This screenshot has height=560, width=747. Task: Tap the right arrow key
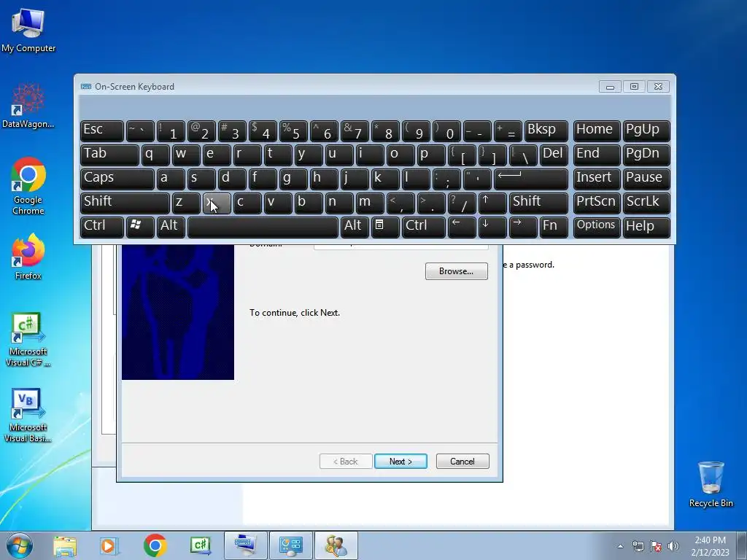point(522,227)
